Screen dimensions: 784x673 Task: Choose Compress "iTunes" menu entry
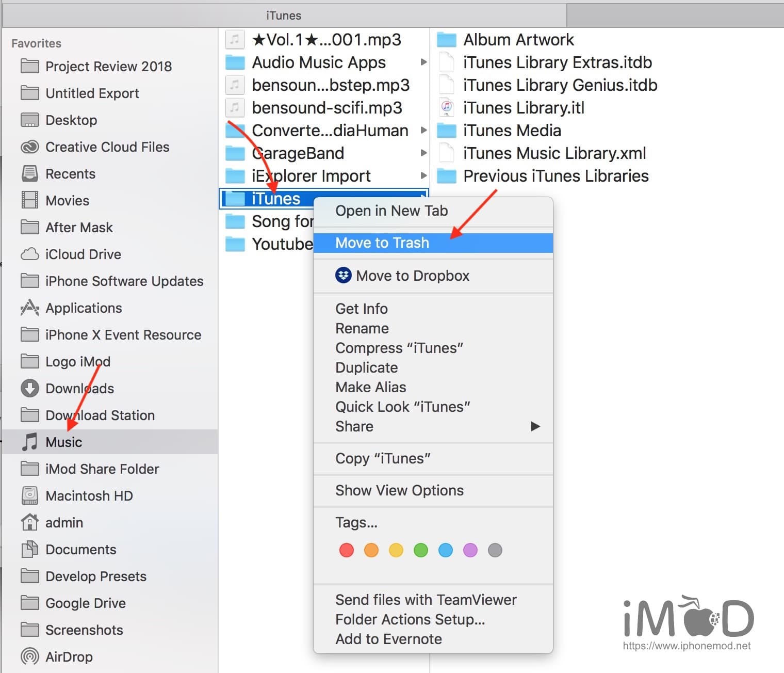[x=399, y=348]
